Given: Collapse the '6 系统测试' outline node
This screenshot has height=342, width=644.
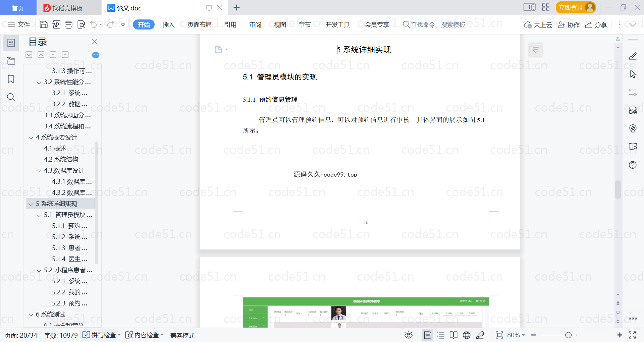Looking at the screenshot, I should 31,315.
